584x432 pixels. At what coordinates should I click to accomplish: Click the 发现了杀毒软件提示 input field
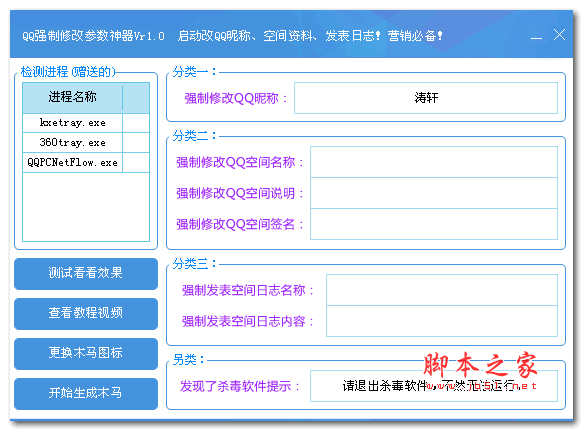434,386
